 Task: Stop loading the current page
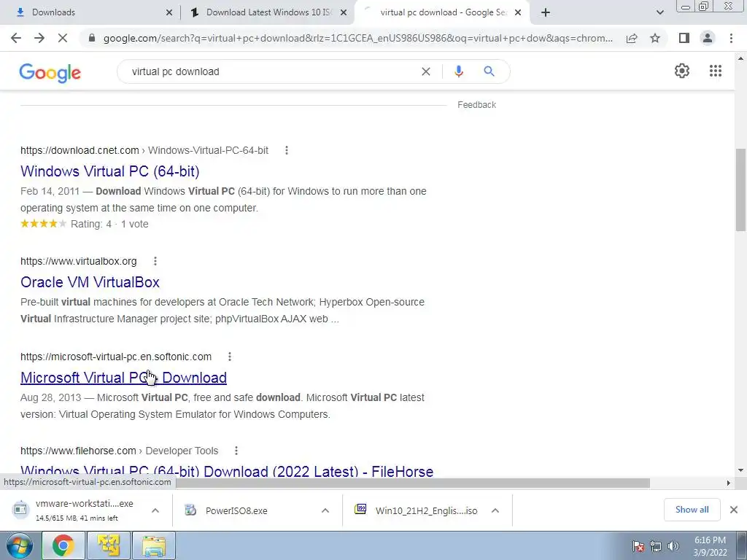click(63, 38)
